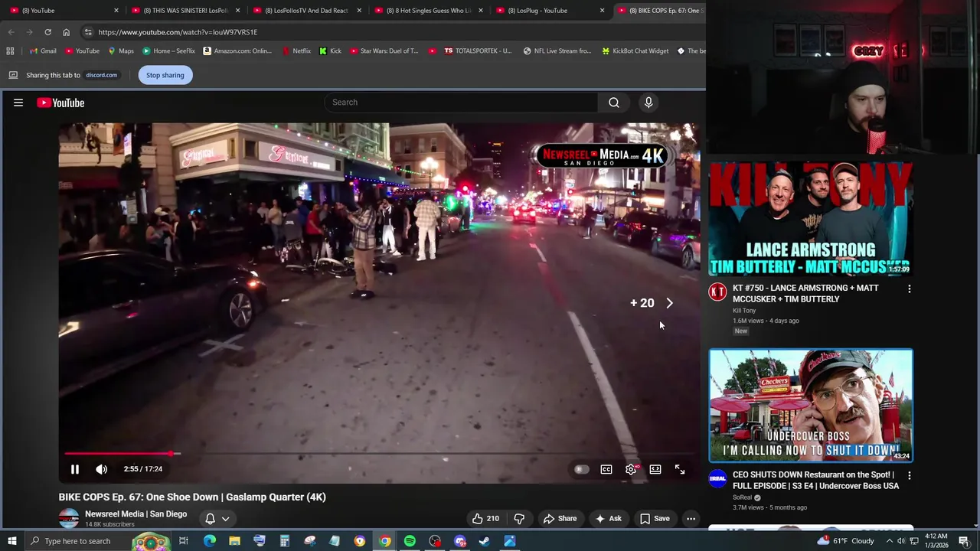Open the CEO SHUTS DOWN Restaurant title link
Viewport: 980px width, 551px height.
[x=815, y=481]
